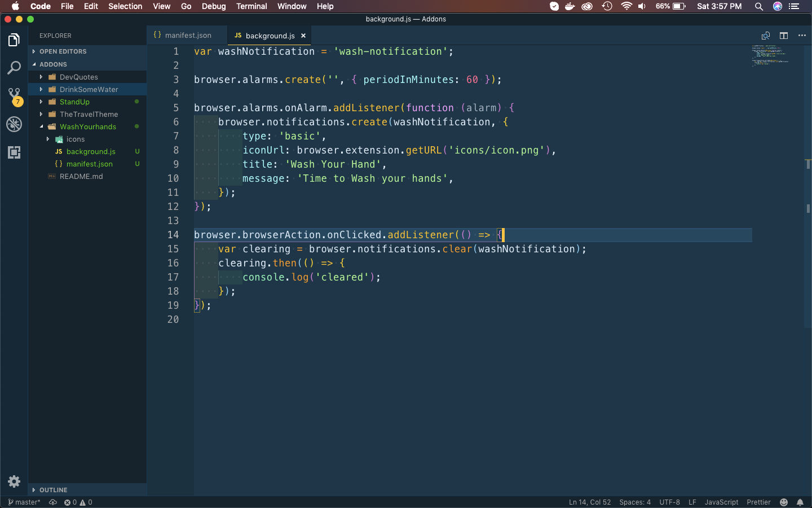The height and width of the screenshot is (508, 812).
Task: Click Ln 14, Col 52 to go to line
Action: pos(590,502)
